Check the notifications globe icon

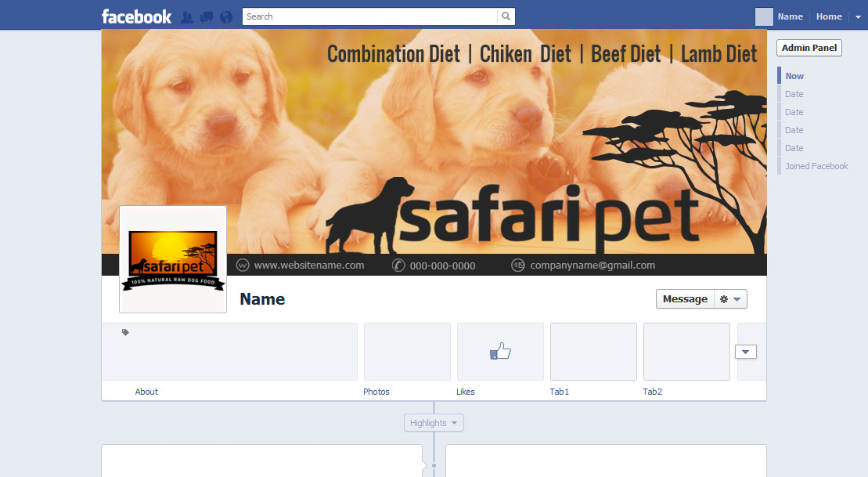tap(225, 16)
